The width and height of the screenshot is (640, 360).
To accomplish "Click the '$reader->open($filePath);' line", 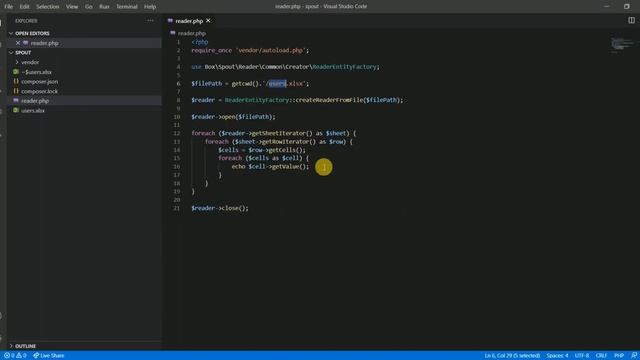I will point(233,117).
